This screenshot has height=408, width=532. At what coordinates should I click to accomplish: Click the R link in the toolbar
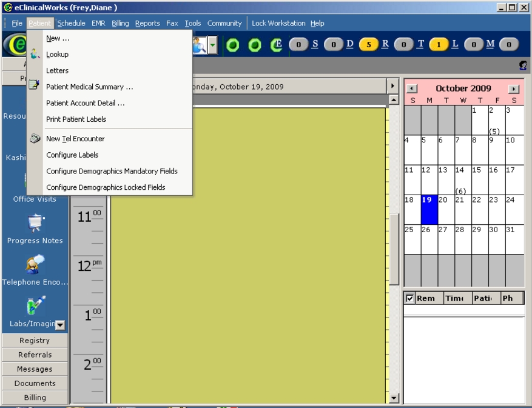coord(385,44)
